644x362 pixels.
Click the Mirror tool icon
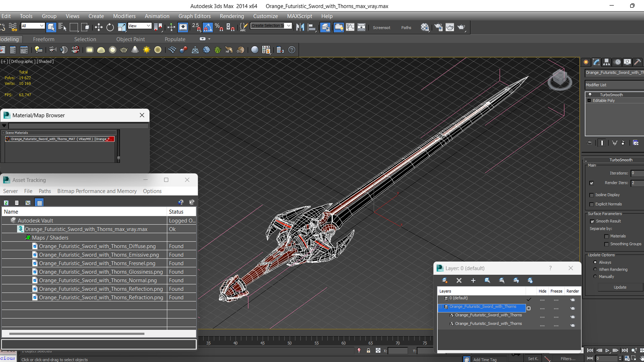(300, 27)
